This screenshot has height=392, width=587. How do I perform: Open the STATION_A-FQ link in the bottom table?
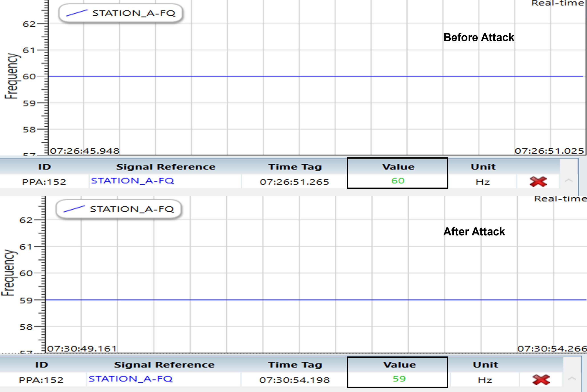click(x=131, y=379)
